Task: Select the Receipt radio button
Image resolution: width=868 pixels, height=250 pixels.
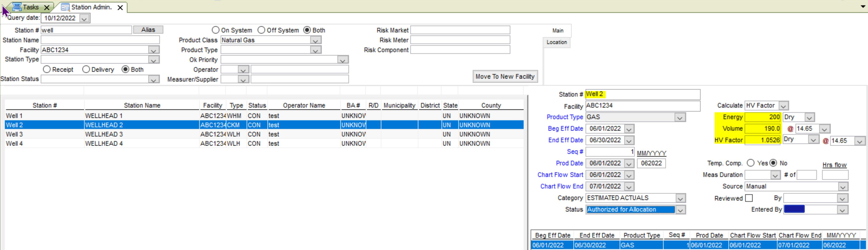Action: 47,69
